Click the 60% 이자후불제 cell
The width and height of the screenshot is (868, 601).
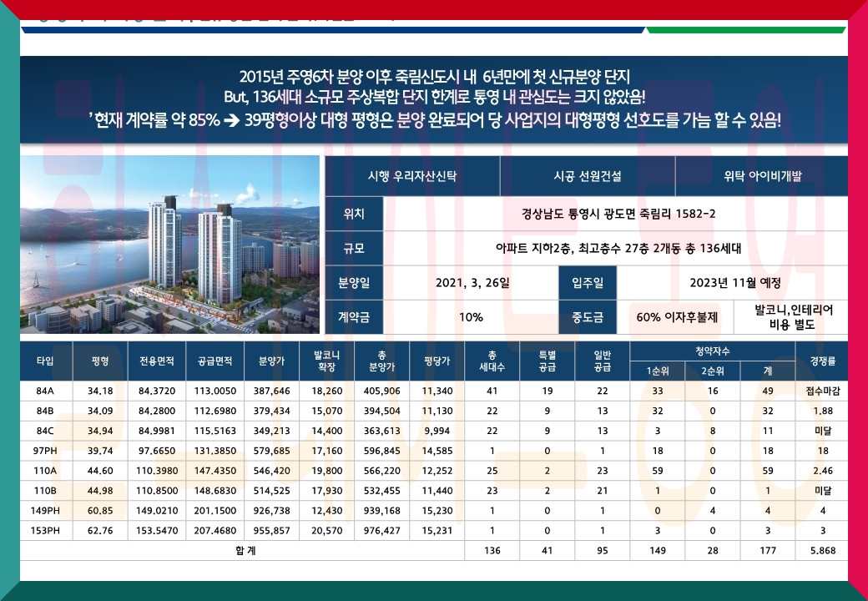tap(677, 317)
